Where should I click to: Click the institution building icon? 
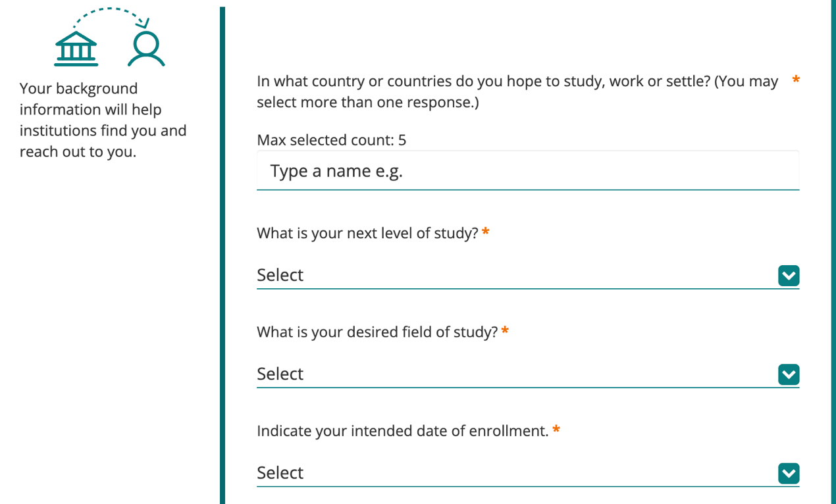(x=76, y=49)
